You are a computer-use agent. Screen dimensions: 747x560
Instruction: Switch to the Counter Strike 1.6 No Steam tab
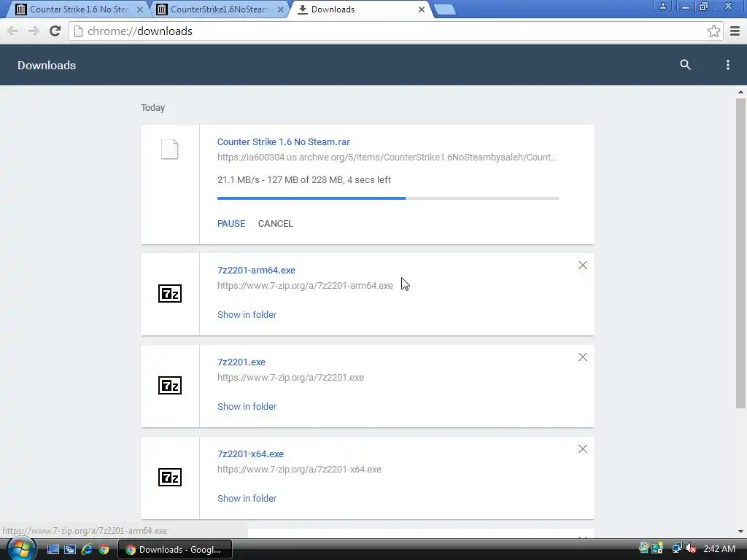(x=79, y=9)
